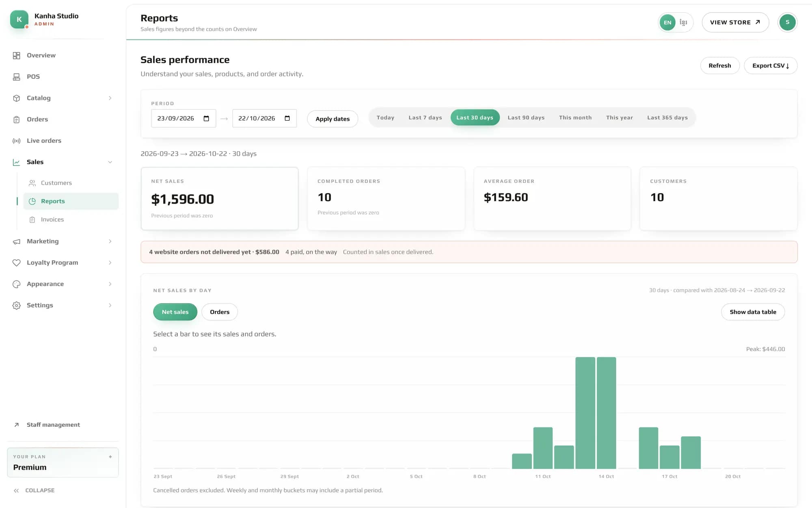Open end date calendar picker icon
Viewport: 812px width, 508px height.
click(x=287, y=118)
